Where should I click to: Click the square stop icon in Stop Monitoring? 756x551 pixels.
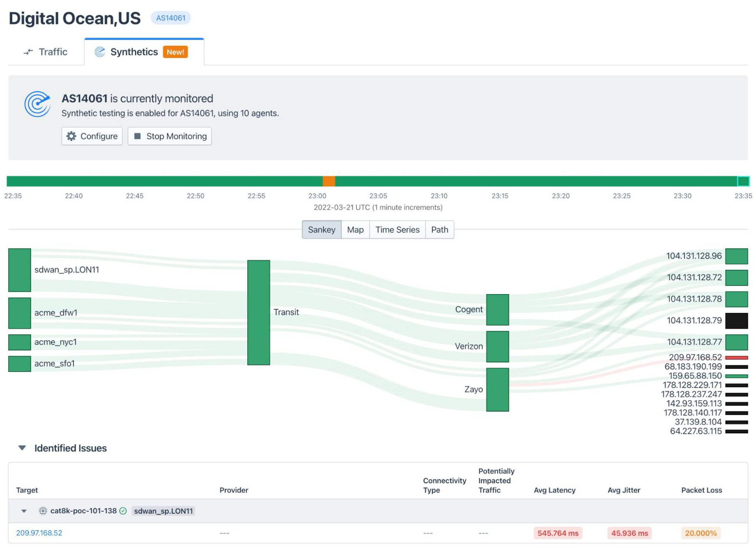[x=138, y=136]
